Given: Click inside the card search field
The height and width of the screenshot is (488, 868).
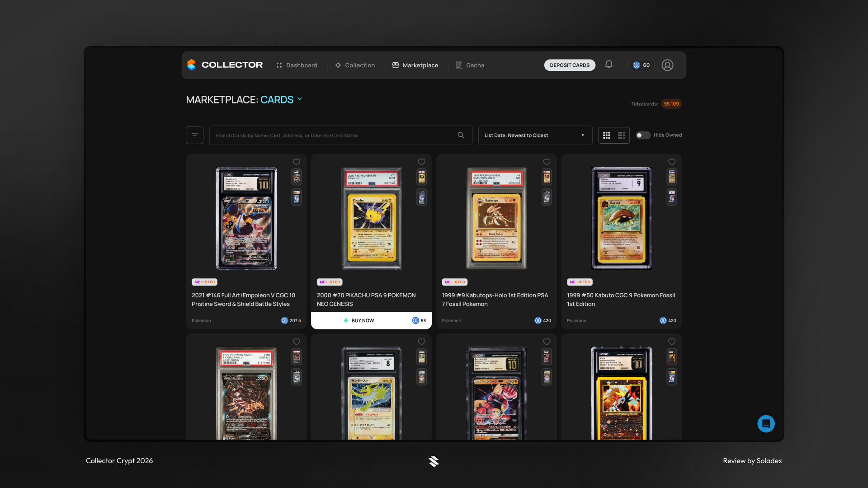Looking at the screenshot, I should pos(335,135).
